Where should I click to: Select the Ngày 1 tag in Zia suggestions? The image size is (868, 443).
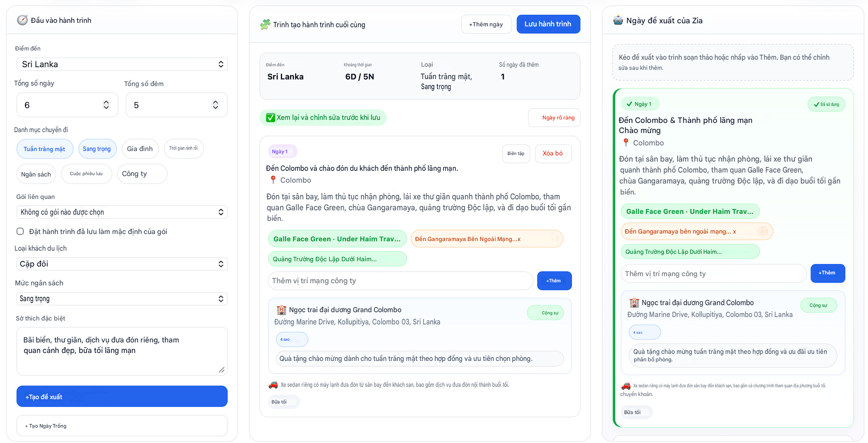(x=640, y=104)
